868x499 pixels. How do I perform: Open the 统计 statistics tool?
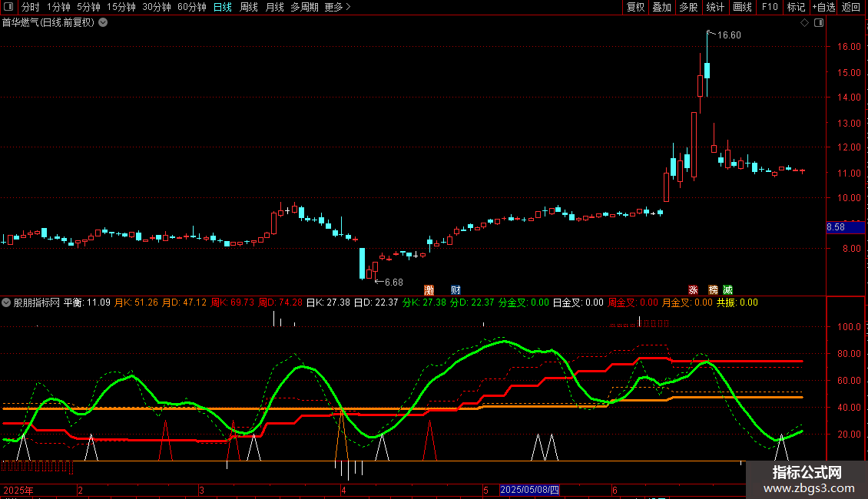click(x=714, y=7)
